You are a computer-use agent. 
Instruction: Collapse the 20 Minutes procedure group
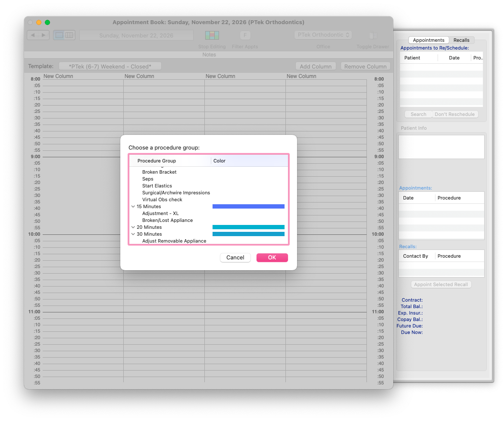pyautogui.click(x=133, y=227)
